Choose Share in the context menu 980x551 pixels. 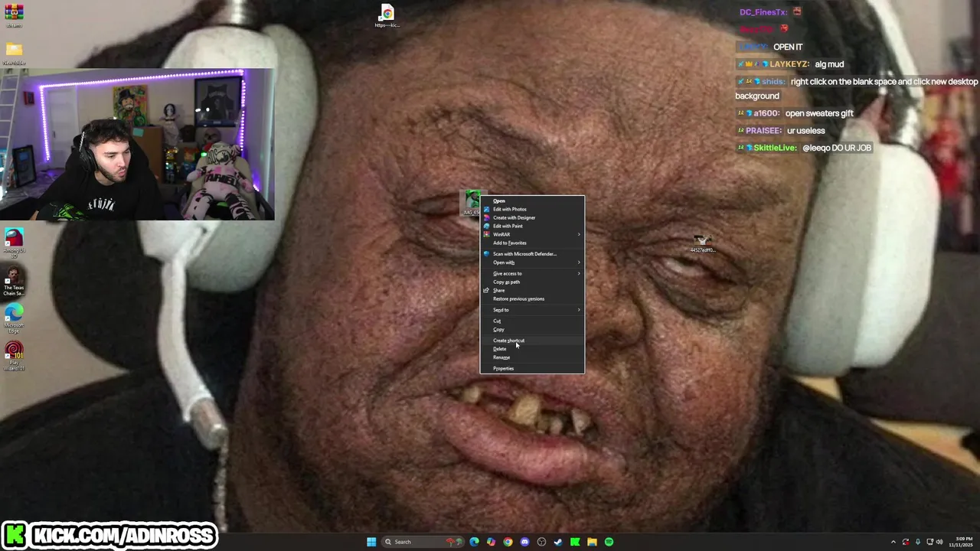[x=532, y=291]
